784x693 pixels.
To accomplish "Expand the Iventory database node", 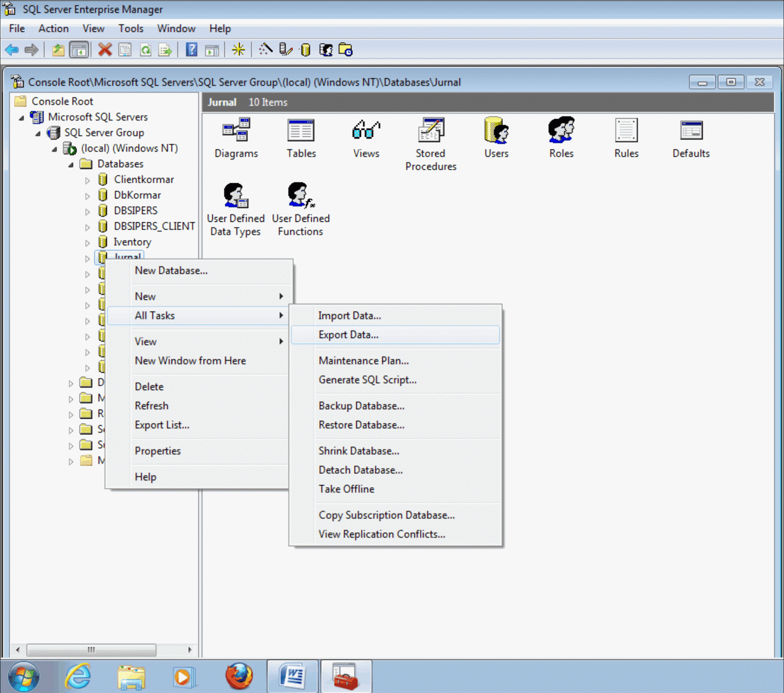I will (87, 243).
